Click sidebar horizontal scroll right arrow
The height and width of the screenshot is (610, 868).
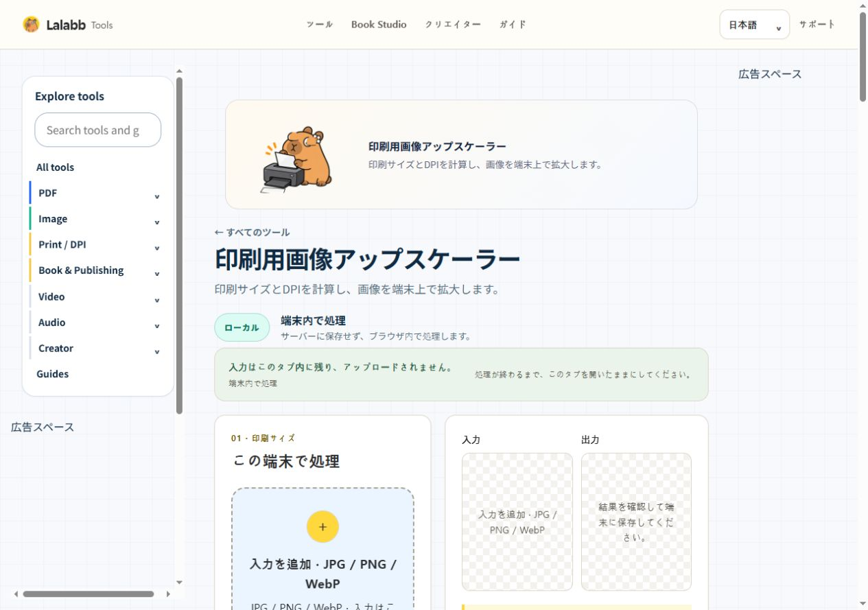click(168, 594)
